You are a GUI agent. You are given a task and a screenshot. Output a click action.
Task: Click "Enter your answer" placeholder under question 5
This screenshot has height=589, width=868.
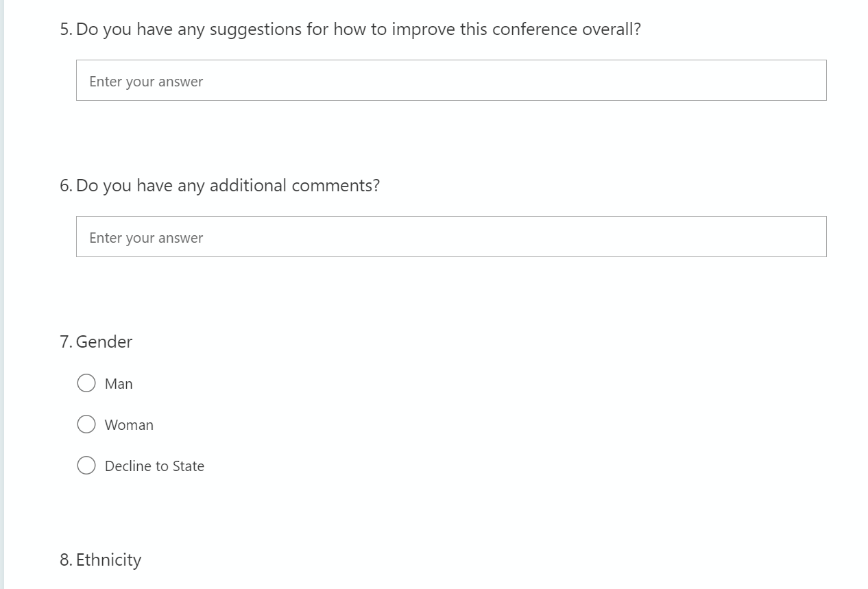(x=146, y=82)
